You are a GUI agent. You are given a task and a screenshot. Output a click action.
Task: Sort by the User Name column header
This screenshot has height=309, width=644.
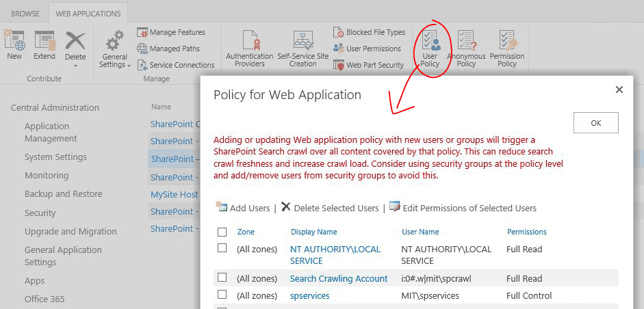click(421, 232)
